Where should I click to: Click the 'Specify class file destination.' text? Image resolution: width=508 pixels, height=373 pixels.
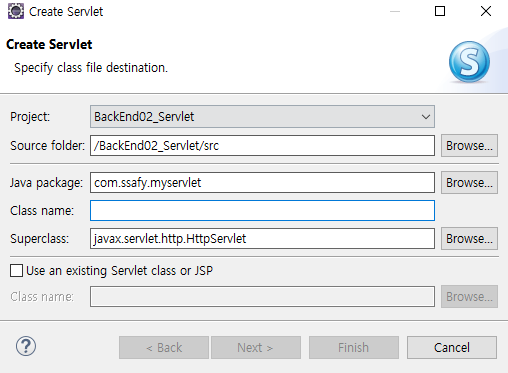tap(91, 68)
